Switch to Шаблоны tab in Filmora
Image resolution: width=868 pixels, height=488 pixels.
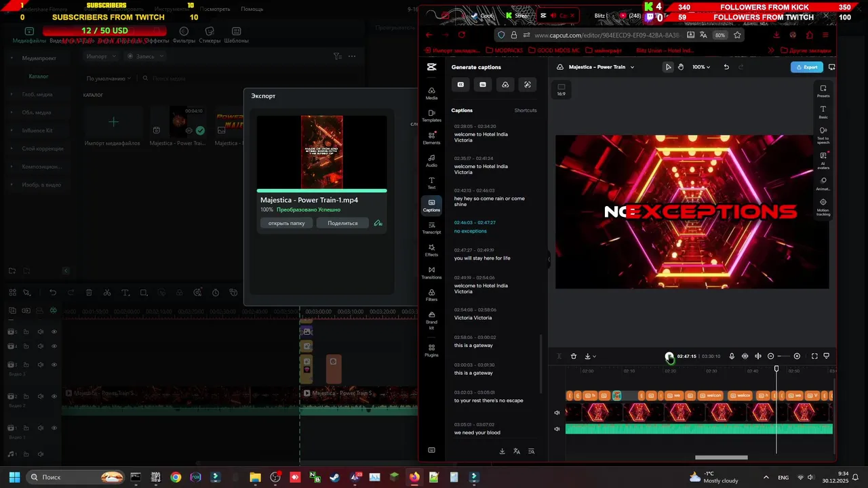(236, 35)
